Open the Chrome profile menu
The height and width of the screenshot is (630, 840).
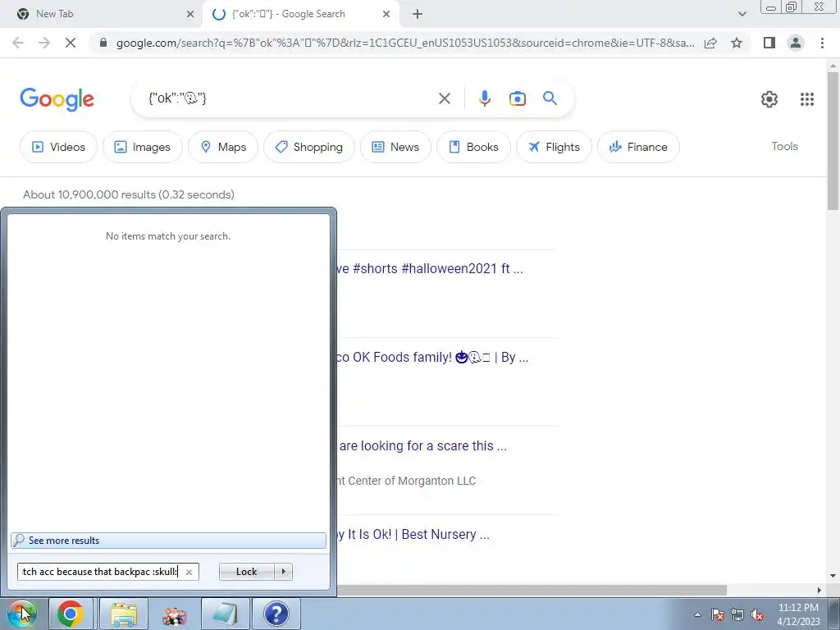pos(796,43)
